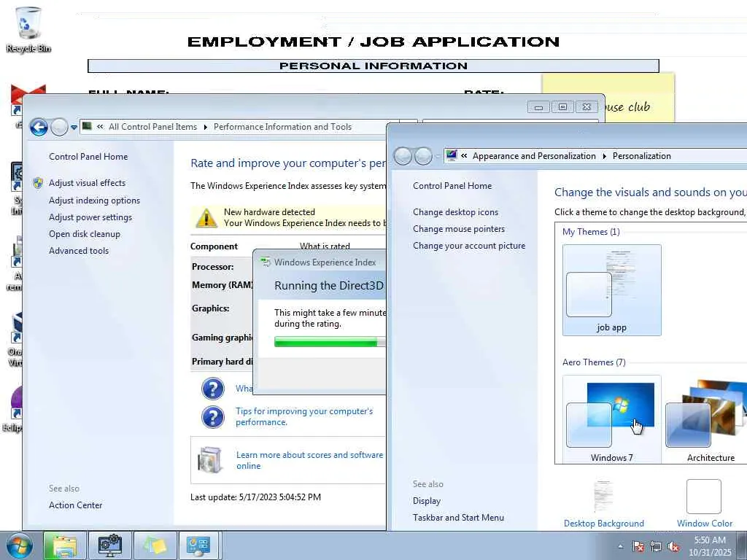The width and height of the screenshot is (747, 560).
Task: Open the breadcrumb overflow chevron in Performance window
Action: (x=100, y=127)
